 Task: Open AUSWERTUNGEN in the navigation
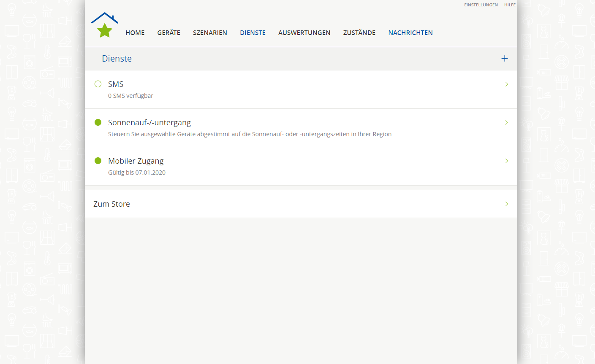coord(304,33)
